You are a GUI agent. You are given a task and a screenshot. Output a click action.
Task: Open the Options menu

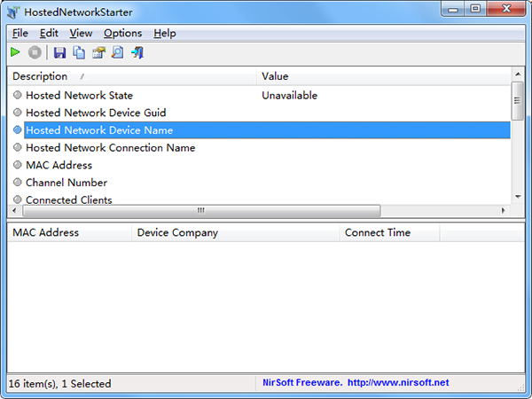pos(123,34)
